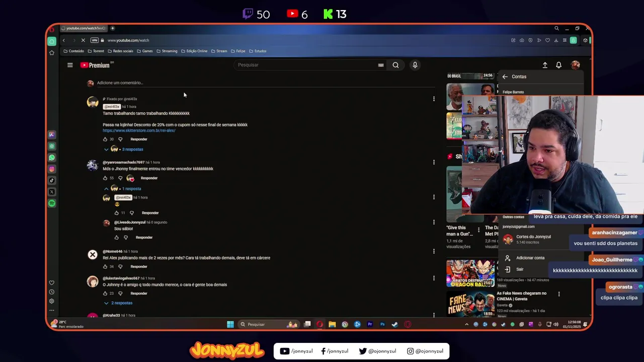Open Instagram in the Opera sidebar
Viewport: 644px width, 362px height.
click(52, 169)
